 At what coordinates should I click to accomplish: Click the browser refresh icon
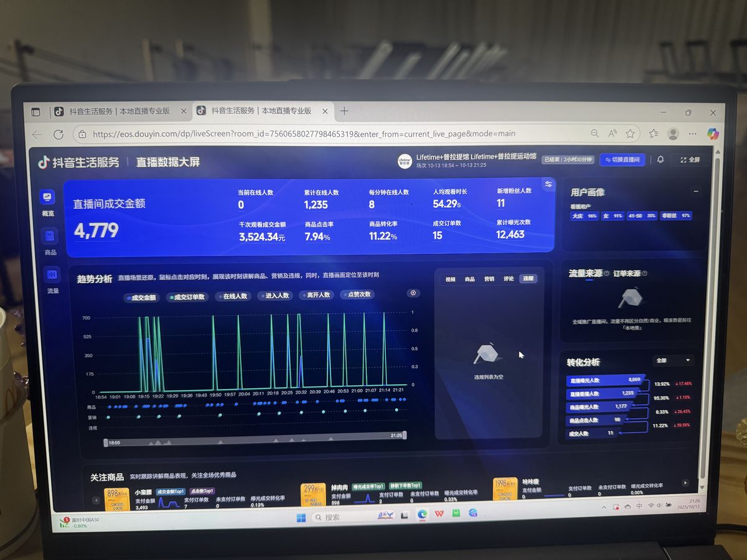point(59,134)
